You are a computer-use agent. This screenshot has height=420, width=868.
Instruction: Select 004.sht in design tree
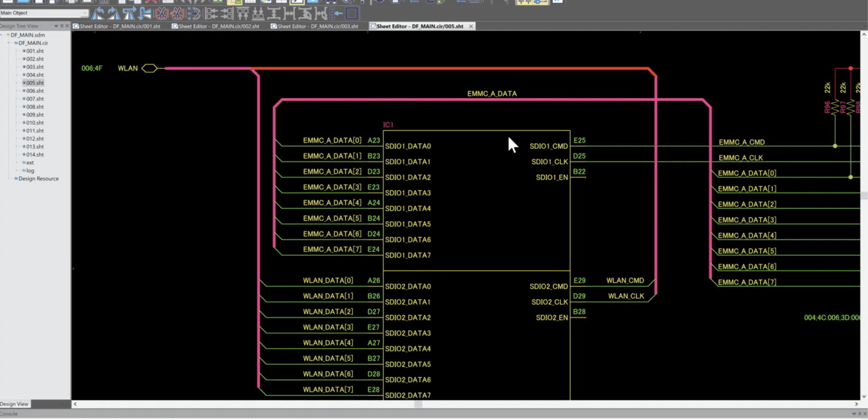tap(34, 75)
